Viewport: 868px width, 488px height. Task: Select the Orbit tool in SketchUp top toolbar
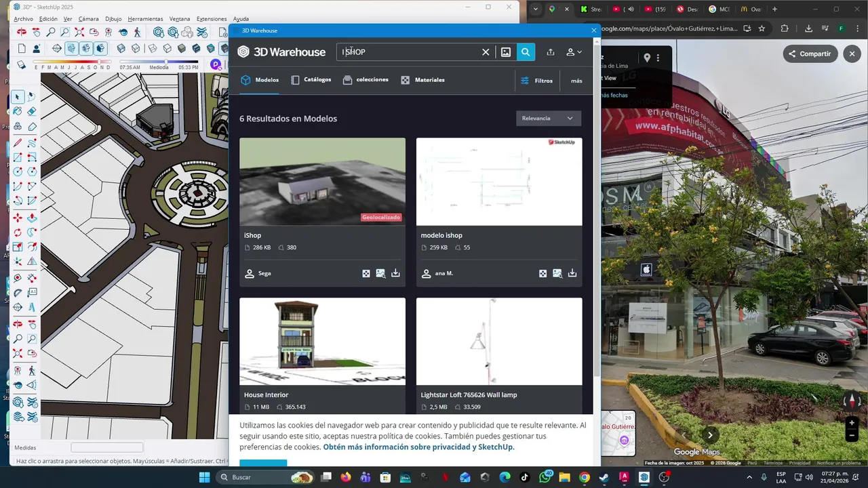(x=22, y=32)
